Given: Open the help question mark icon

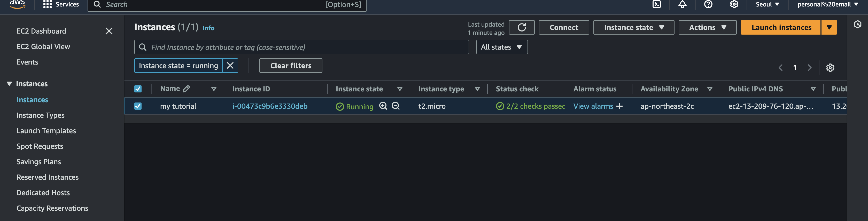Looking at the screenshot, I should (708, 4).
